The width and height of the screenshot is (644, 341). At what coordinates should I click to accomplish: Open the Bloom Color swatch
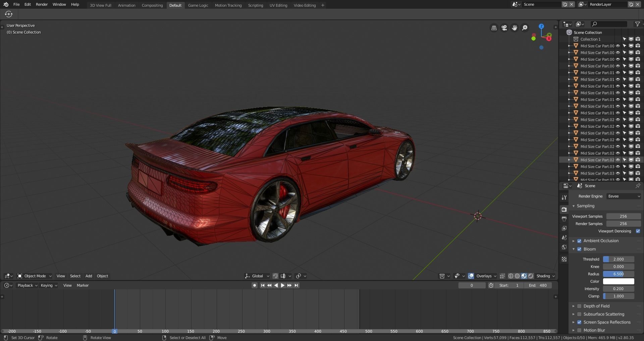(619, 281)
